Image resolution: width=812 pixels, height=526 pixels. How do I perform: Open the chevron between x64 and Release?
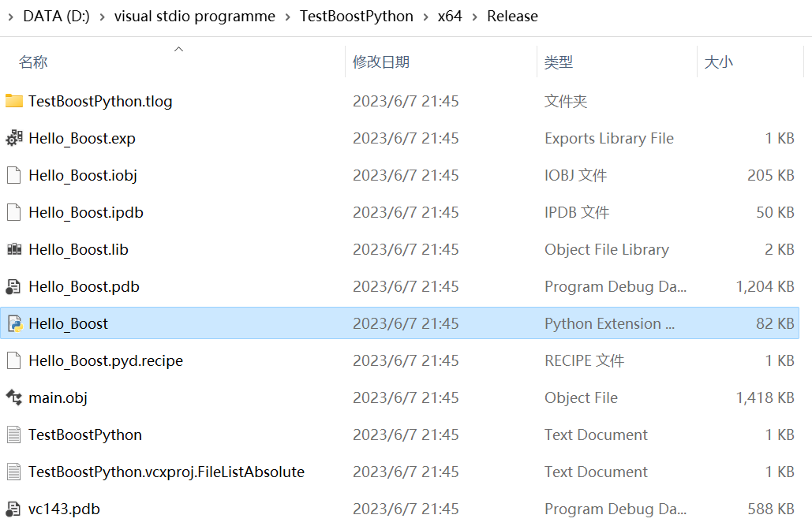(474, 17)
